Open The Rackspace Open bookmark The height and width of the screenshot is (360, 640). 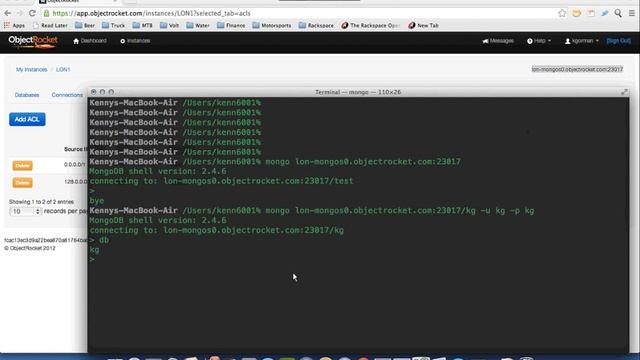point(370,25)
